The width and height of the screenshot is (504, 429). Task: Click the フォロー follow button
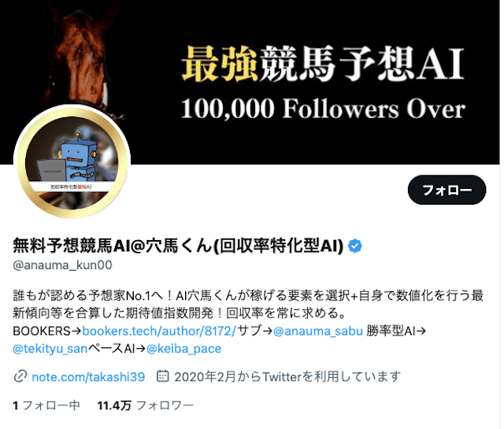pos(447,190)
